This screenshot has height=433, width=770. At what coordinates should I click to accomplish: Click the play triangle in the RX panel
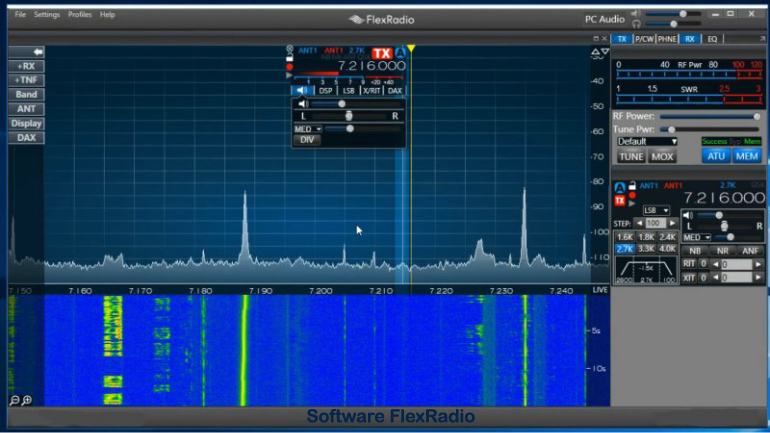(x=632, y=203)
